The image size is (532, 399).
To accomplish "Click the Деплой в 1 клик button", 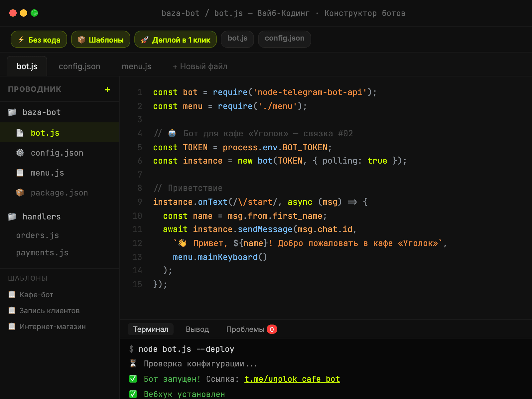I will 176,40.
